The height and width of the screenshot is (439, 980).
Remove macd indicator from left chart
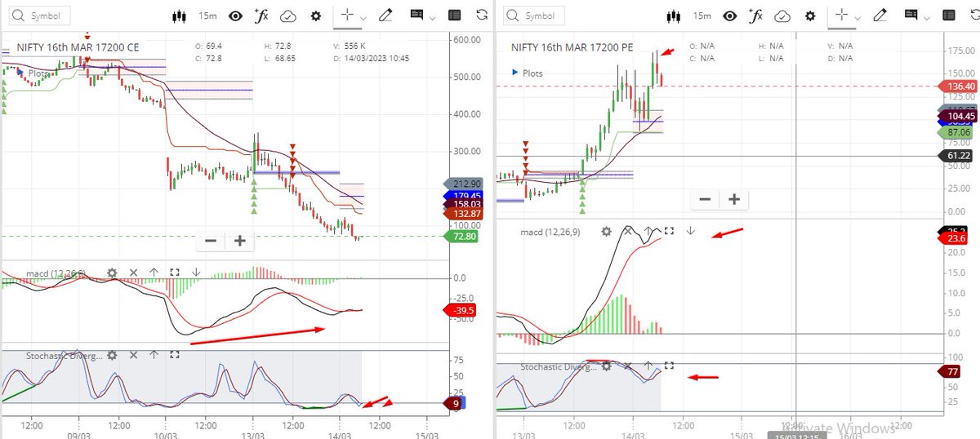point(134,273)
